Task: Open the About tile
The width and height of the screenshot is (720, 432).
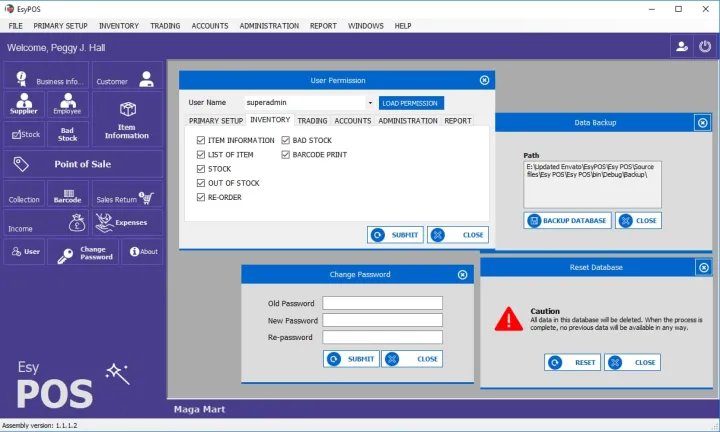Action: [x=142, y=252]
